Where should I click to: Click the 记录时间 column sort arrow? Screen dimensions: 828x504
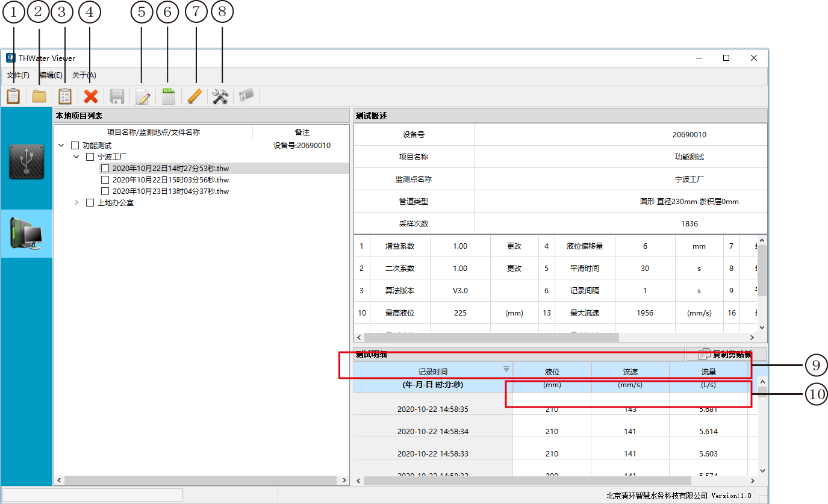tap(506, 369)
